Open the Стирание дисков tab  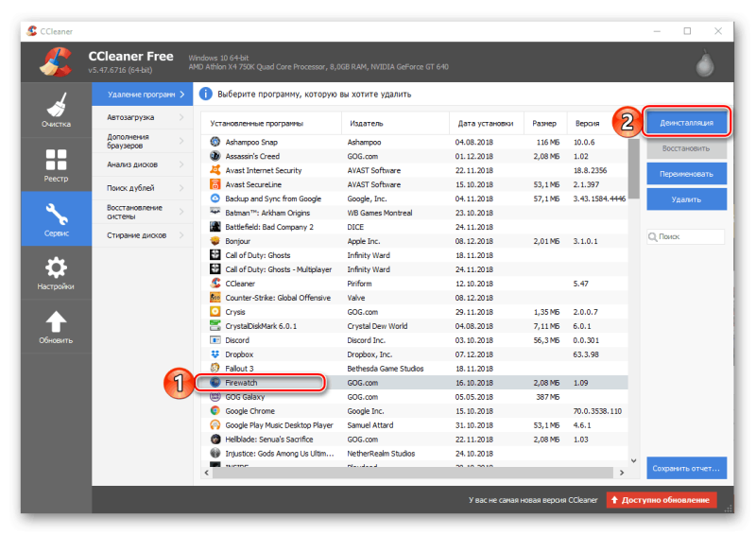tap(143, 235)
